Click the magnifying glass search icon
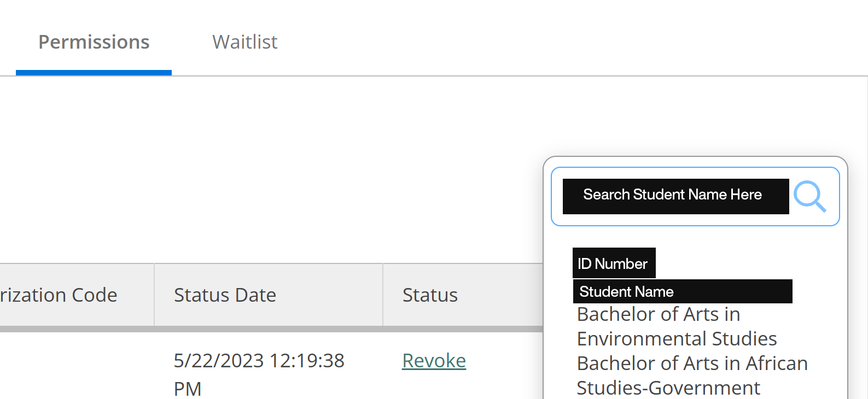 click(809, 196)
